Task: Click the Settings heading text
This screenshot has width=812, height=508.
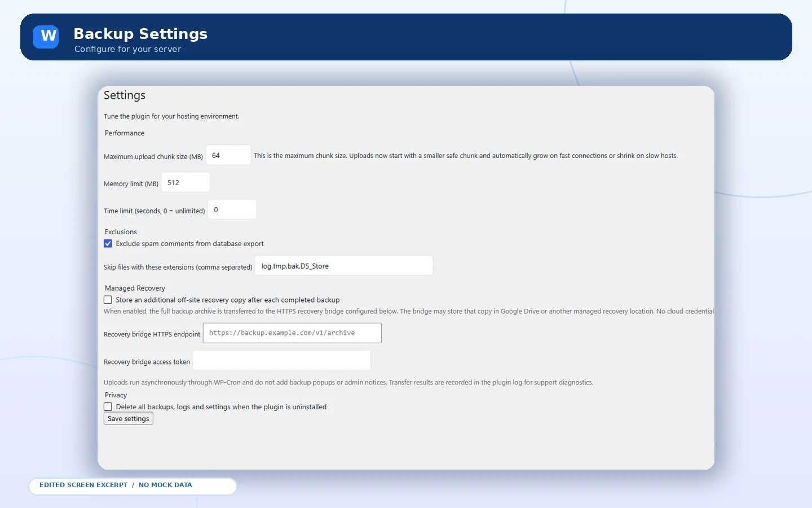Action: tap(125, 95)
